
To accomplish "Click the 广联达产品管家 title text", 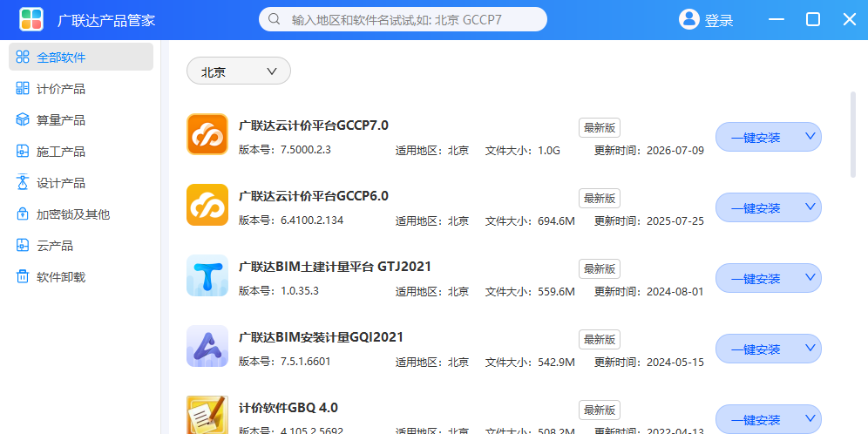I will click(106, 21).
